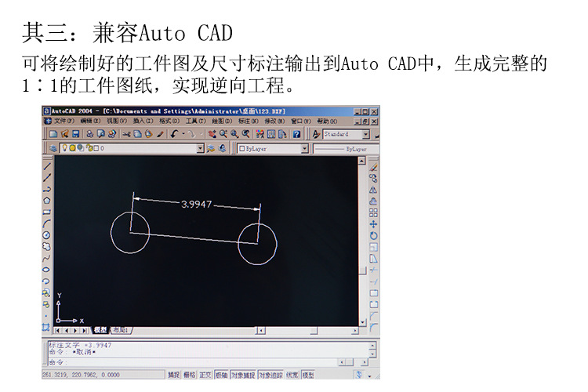Select the Move modify tool
The width and height of the screenshot is (588, 392).
click(373, 224)
